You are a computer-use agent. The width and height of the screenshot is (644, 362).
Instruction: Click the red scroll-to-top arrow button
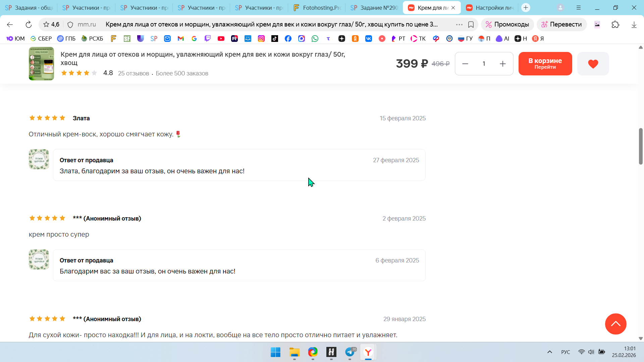[x=615, y=324]
